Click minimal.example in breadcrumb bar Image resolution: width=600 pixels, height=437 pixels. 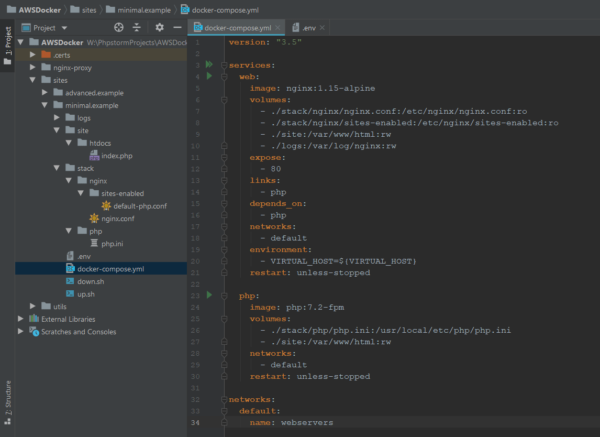[139, 10]
